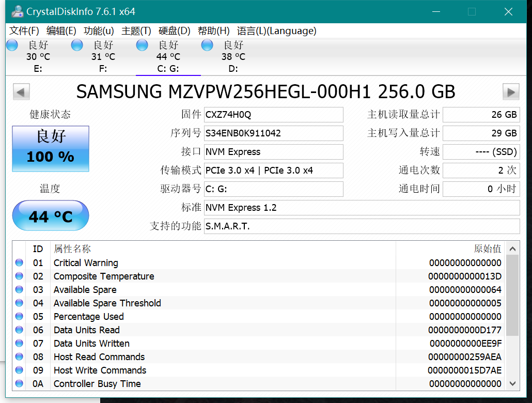The width and height of the screenshot is (532, 403).
Task: Click the scroll down arrow of attribute list
Action: click(x=513, y=384)
